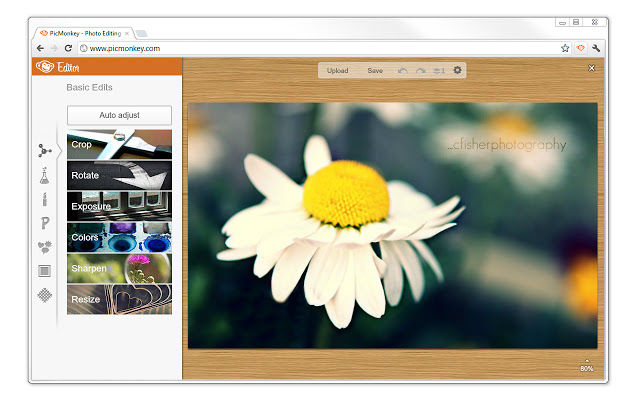This screenshot has width=640, height=400.
Task: Expand the 80% zoom control
Action: [x=586, y=366]
